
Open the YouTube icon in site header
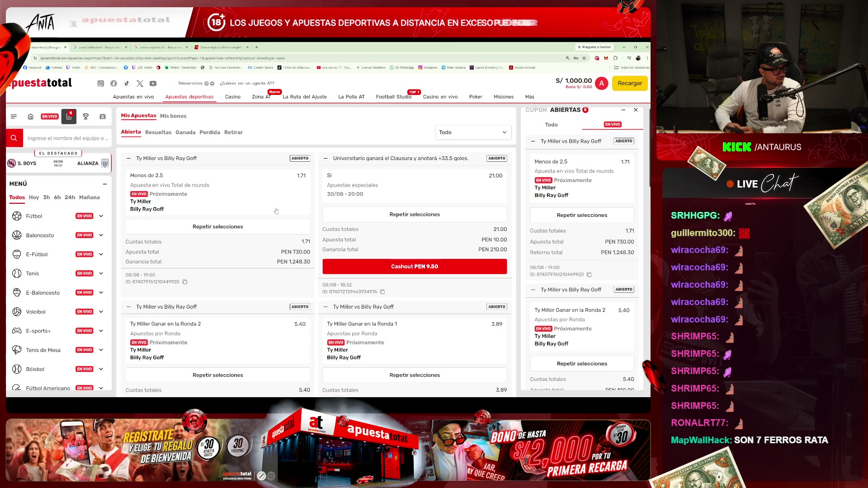(x=153, y=84)
